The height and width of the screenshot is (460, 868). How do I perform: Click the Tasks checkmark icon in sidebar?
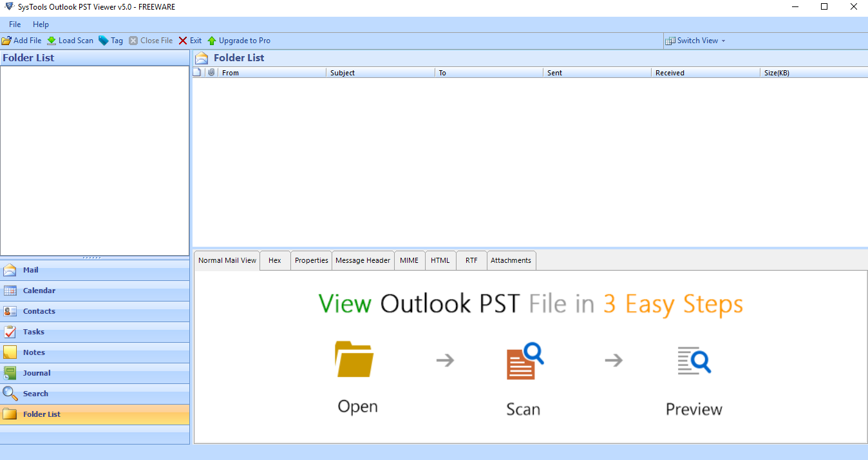[10, 332]
